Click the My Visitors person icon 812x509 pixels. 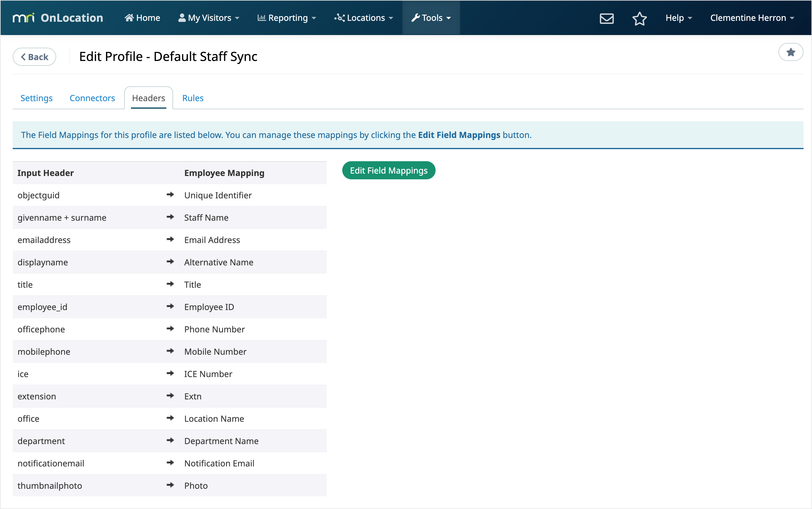[x=182, y=18]
